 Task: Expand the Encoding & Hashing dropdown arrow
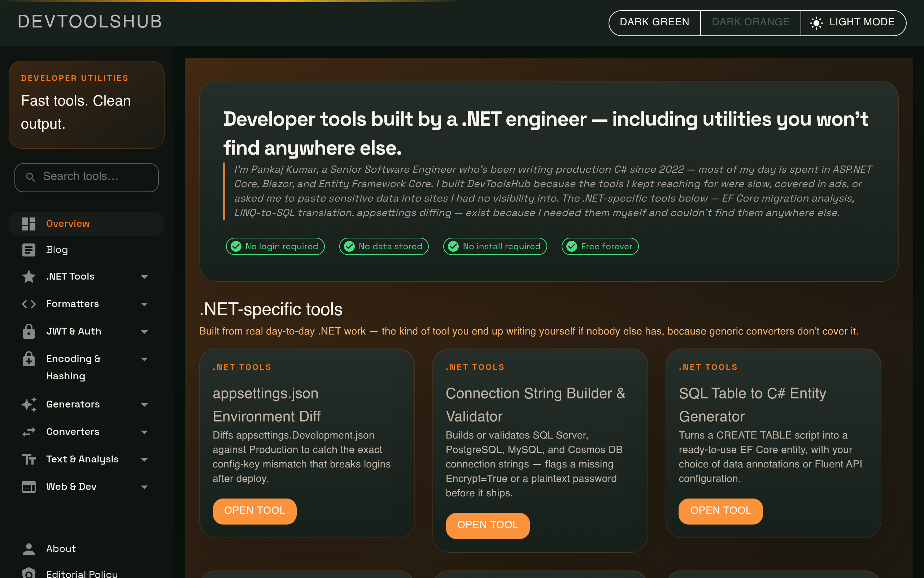pyautogui.click(x=144, y=359)
